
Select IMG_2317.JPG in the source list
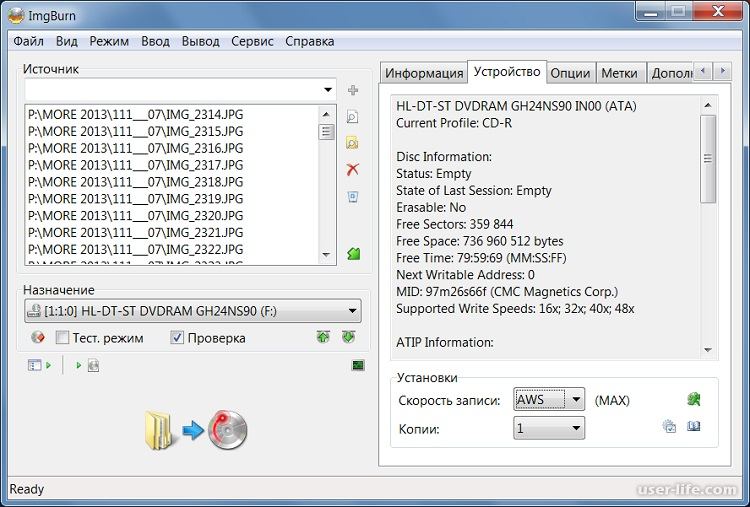click(x=136, y=165)
